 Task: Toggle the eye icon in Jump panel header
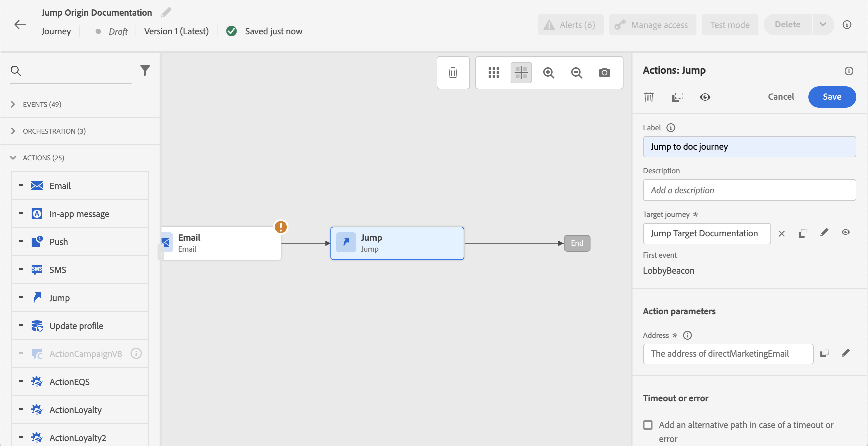[x=705, y=97]
